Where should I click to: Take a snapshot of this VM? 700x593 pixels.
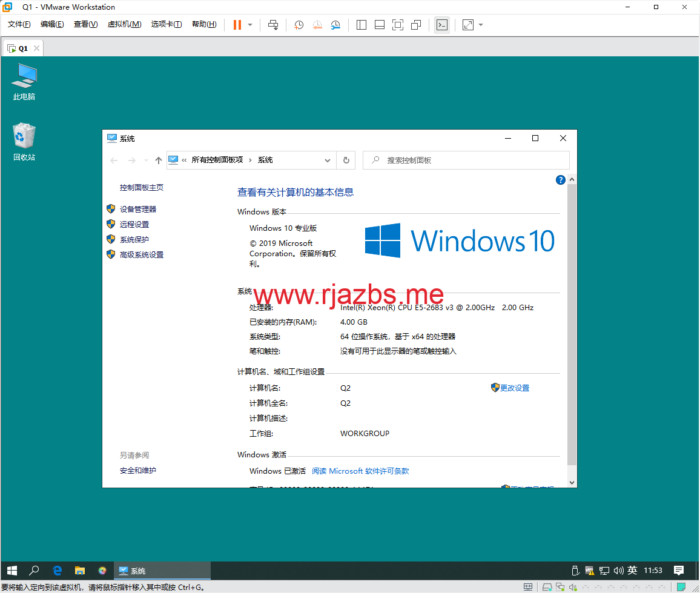[299, 25]
